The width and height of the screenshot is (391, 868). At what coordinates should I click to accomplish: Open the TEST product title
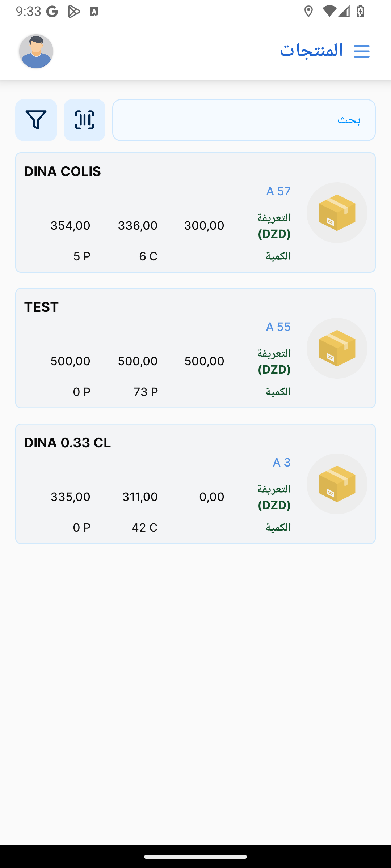41,307
